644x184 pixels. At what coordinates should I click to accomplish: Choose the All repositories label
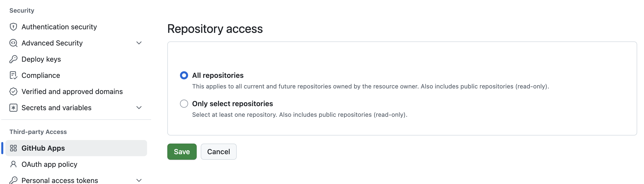coord(218,75)
